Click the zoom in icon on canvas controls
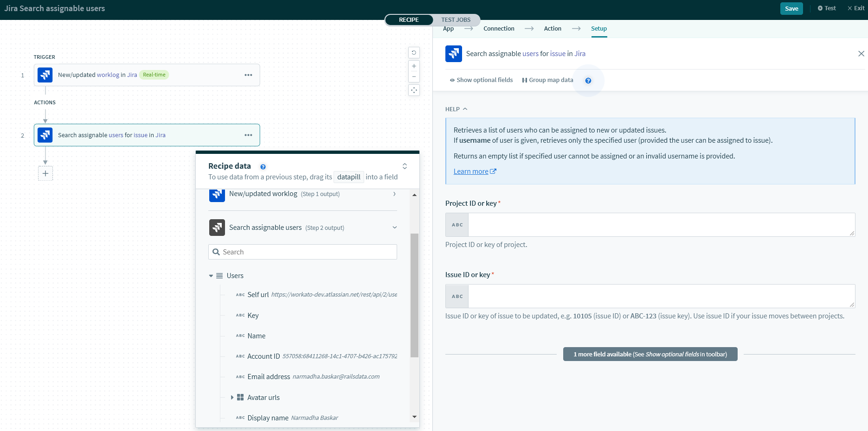The width and height of the screenshot is (868, 431). [x=414, y=66]
